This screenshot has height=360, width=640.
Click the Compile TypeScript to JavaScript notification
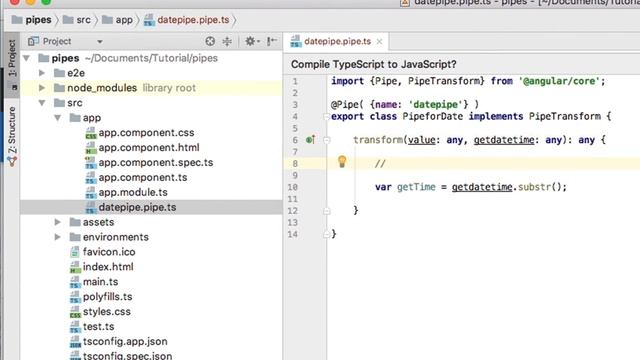(x=373, y=64)
